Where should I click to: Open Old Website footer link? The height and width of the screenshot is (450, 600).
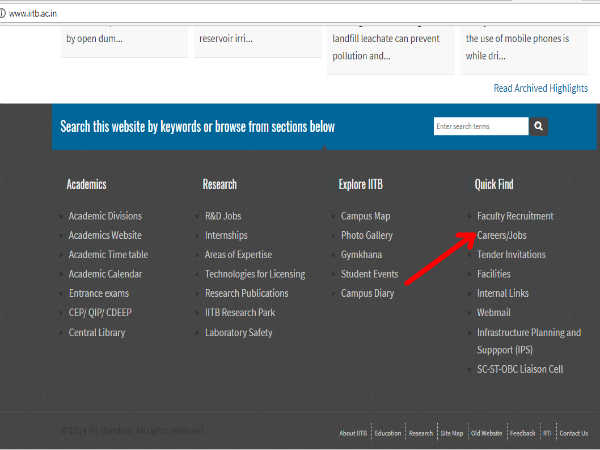pos(486,433)
